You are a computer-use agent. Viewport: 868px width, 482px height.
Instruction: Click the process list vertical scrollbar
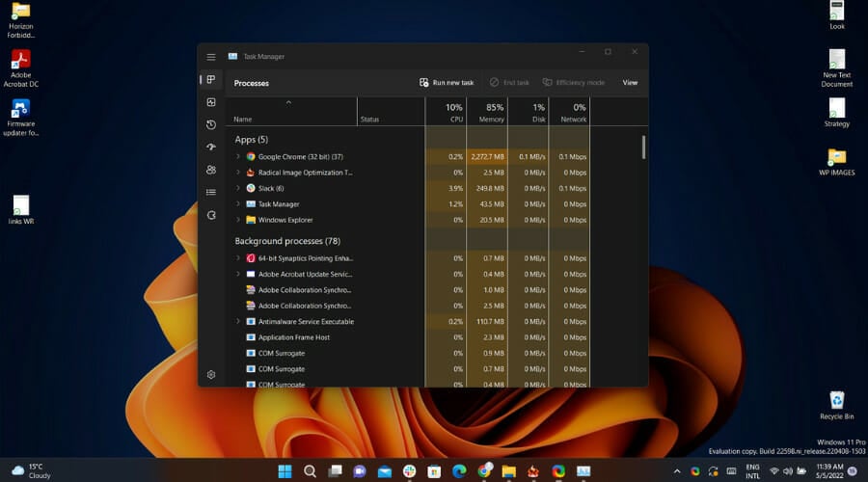(x=643, y=147)
